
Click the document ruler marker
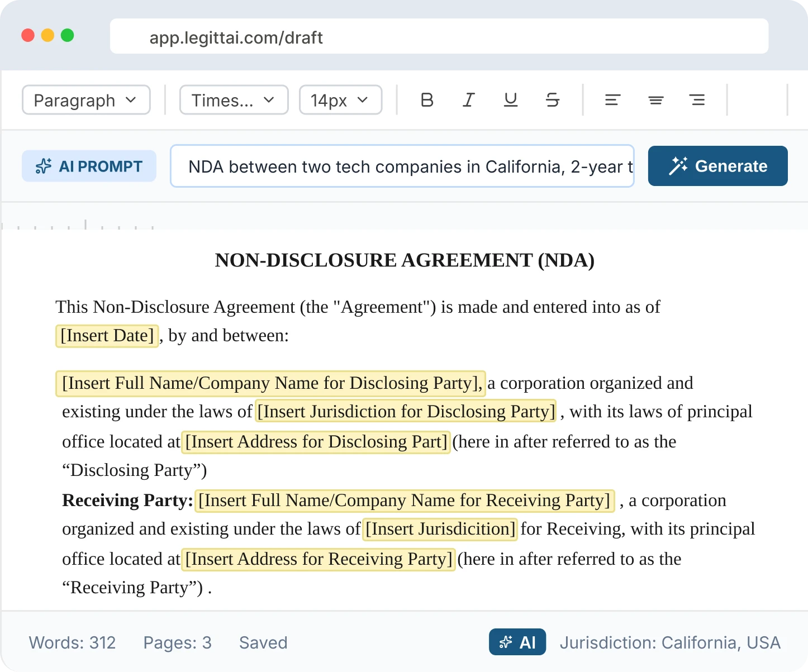point(85,225)
